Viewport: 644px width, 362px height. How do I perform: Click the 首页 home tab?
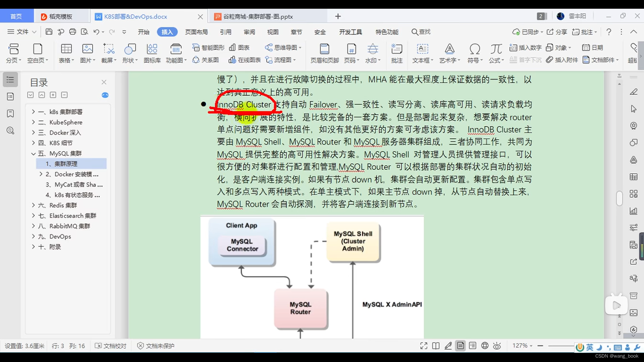16,16
